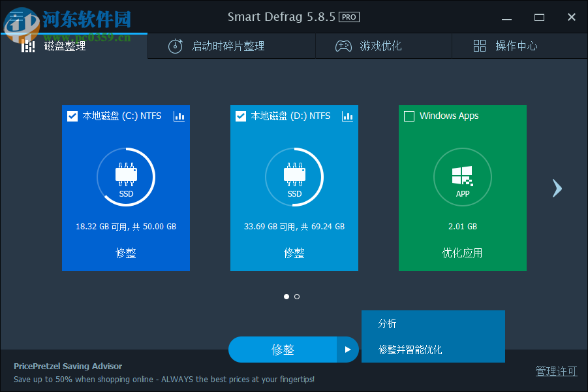Click the disk icon on 磁盘整理 tab
This screenshot has width=588, height=392.
[27, 46]
